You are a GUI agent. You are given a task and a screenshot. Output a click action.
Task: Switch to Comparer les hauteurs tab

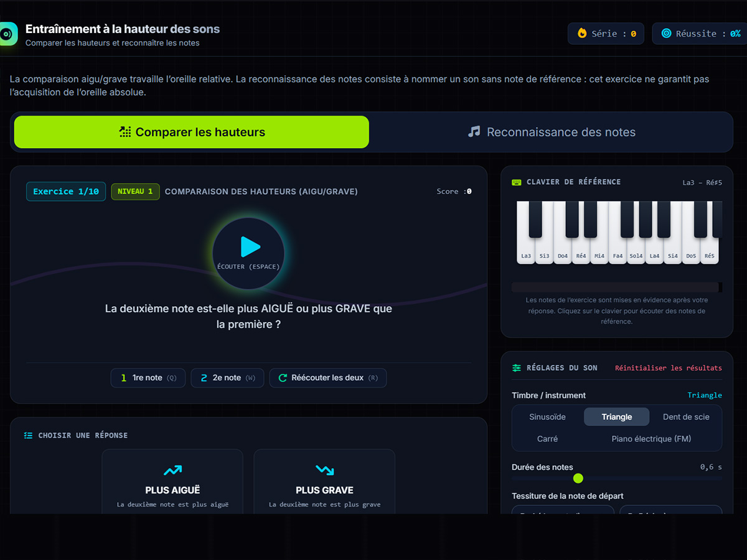[x=192, y=132]
